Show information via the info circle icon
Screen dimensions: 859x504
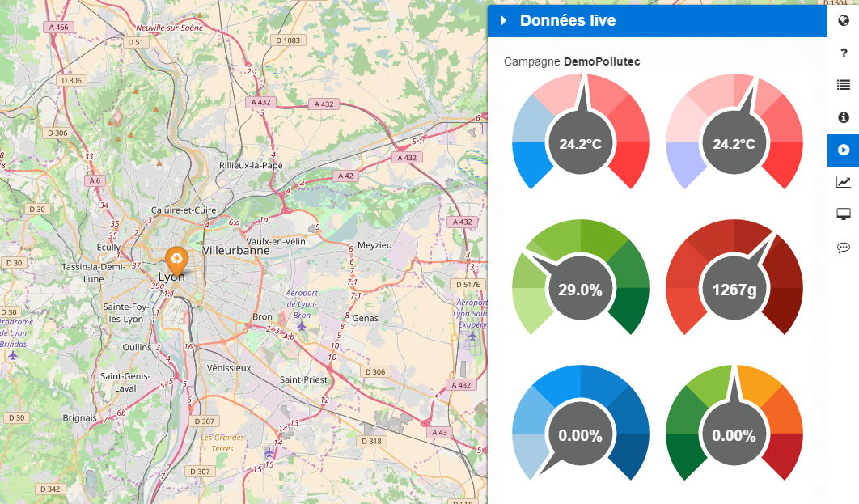(x=843, y=117)
